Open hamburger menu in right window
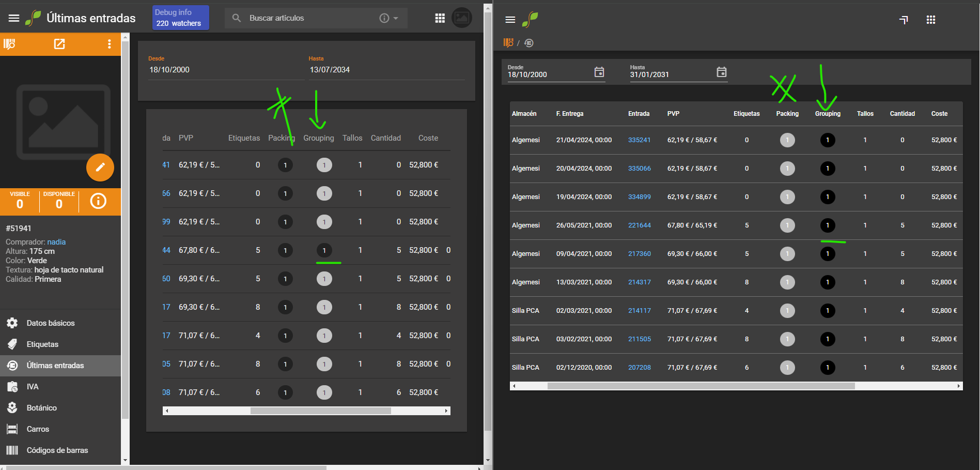This screenshot has height=470, width=980. tap(510, 20)
